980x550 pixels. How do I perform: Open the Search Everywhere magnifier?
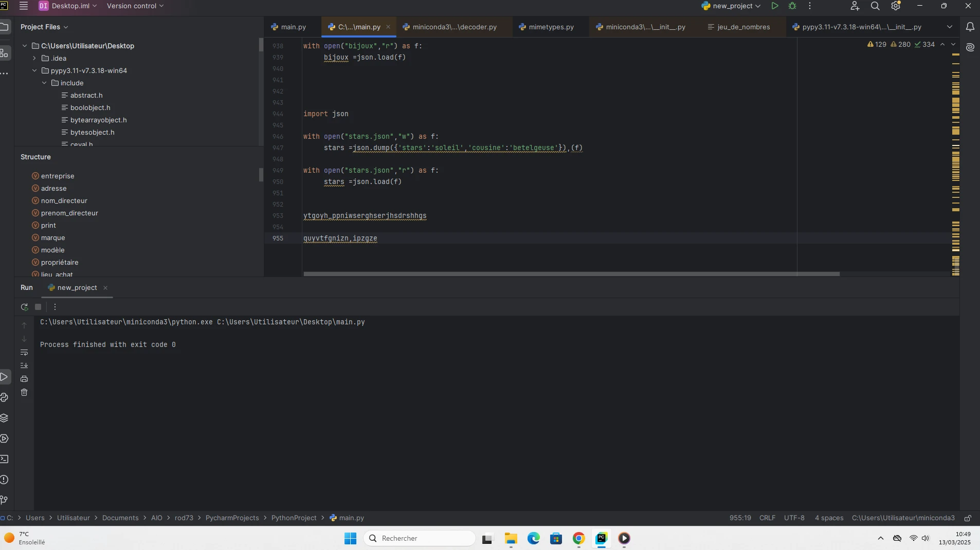point(875,6)
